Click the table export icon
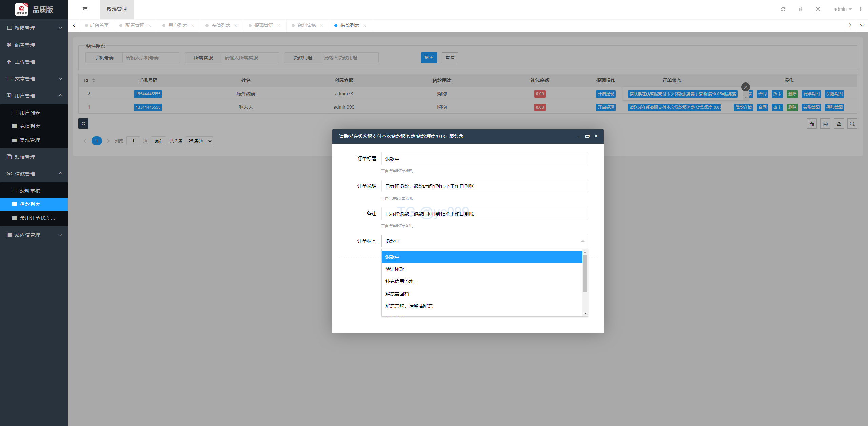Image resolution: width=868 pixels, height=426 pixels. (x=839, y=124)
